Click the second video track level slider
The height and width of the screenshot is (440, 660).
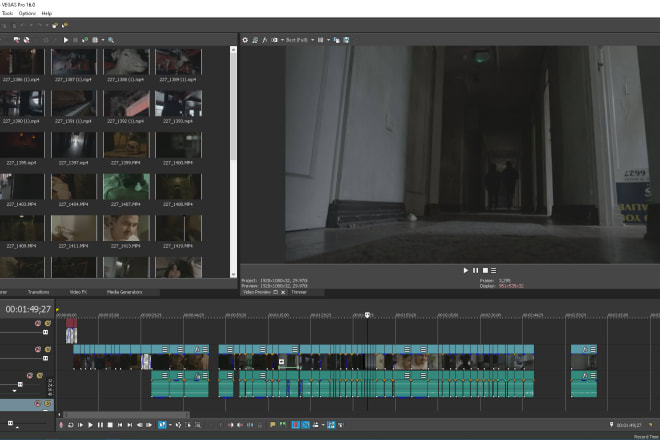pyautogui.click(x=45, y=359)
